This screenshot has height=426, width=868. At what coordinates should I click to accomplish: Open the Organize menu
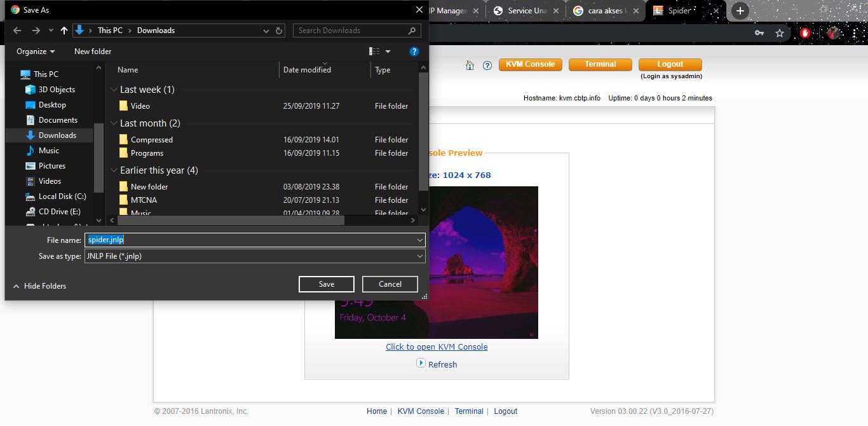(36, 52)
